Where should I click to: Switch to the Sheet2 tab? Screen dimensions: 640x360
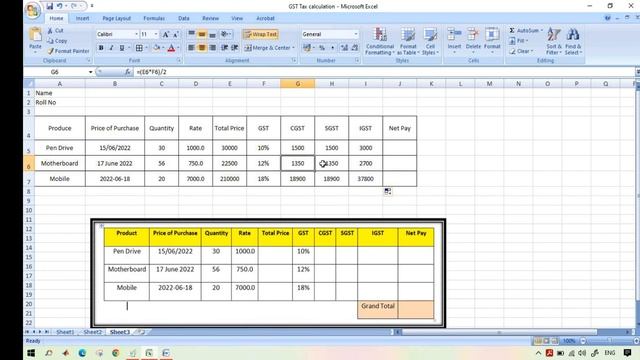click(92, 332)
